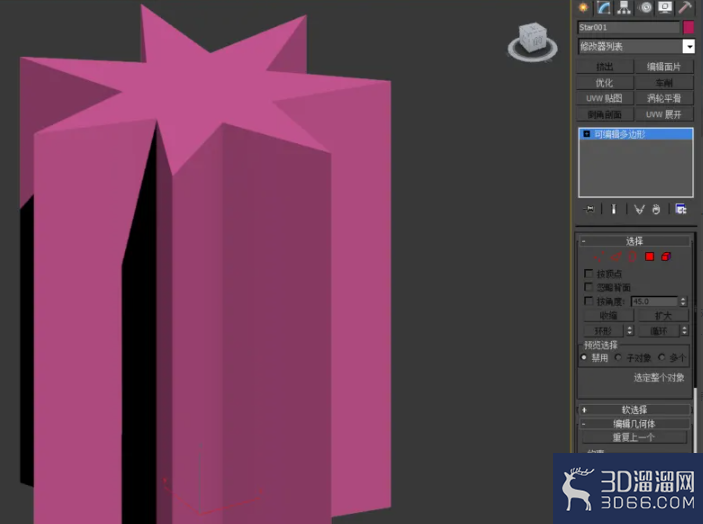
Task: Enable 按角度 (By Angle) checkbox
Action: coord(589,301)
